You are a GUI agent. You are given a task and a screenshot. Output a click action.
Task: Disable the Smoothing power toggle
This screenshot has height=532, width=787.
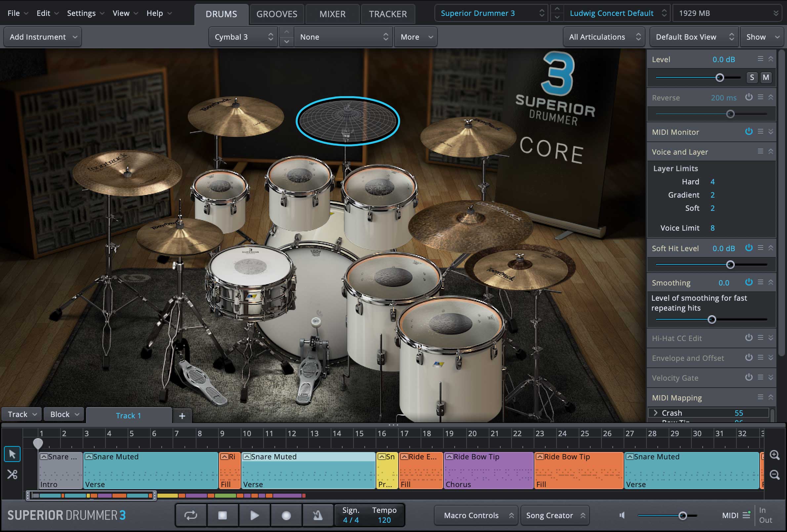coord(748,282)
